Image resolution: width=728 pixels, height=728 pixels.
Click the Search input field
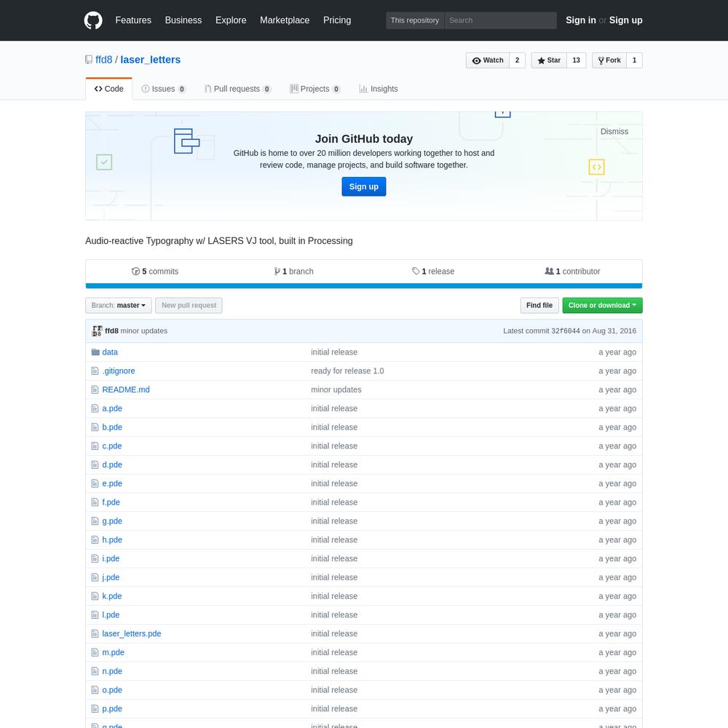pos(501,20)
